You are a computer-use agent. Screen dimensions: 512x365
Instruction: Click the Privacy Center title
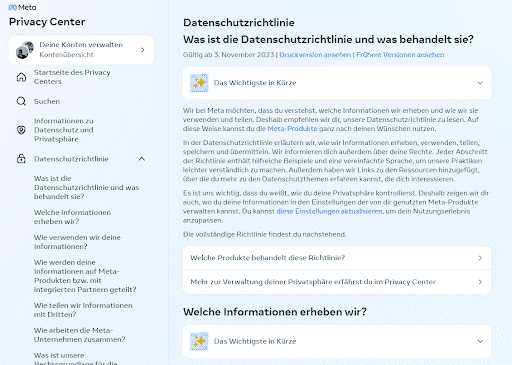point(47,22)
